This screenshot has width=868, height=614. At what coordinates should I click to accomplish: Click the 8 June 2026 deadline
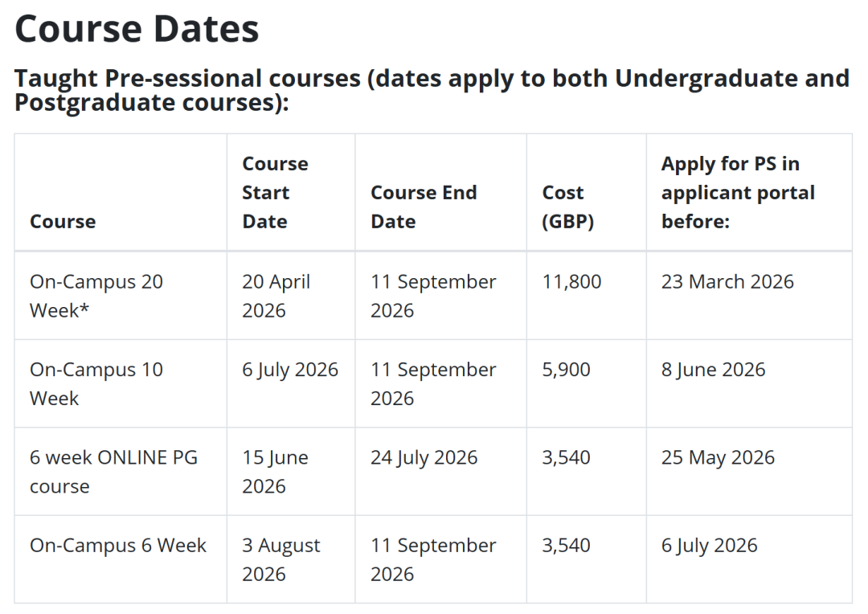(714, 370)
